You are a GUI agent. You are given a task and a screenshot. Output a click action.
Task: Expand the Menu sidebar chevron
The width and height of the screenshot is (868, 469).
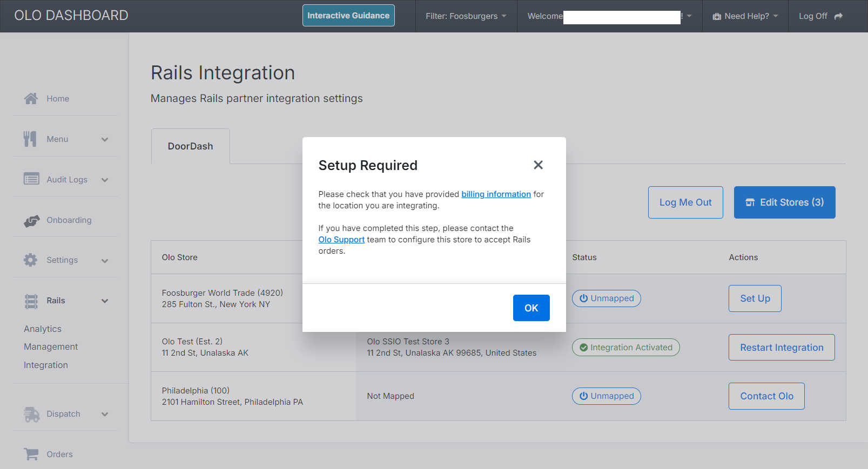pos(105,139)
